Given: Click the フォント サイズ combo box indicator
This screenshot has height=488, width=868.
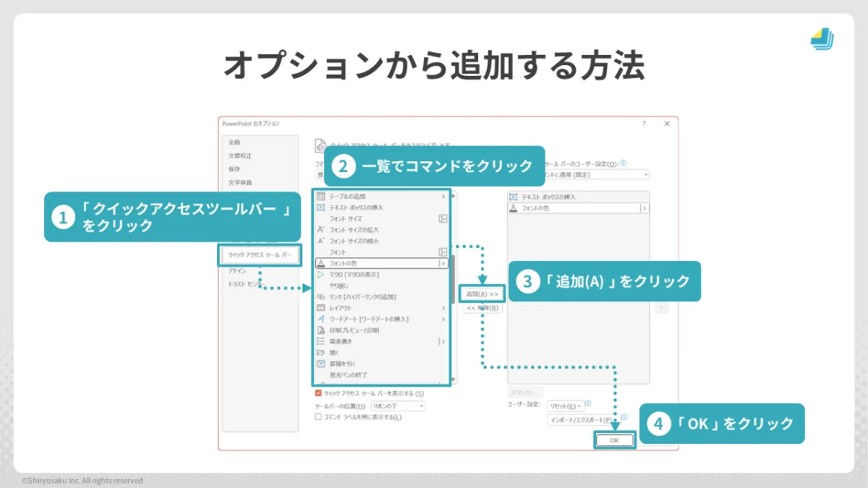Looking at the screenshot, I should [x=443, y=218].
